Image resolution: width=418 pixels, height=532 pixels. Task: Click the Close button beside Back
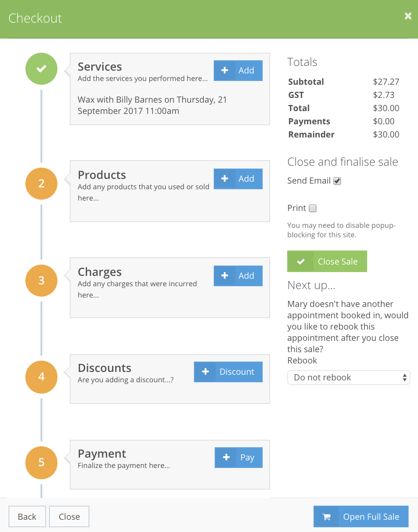click(69, 517)
